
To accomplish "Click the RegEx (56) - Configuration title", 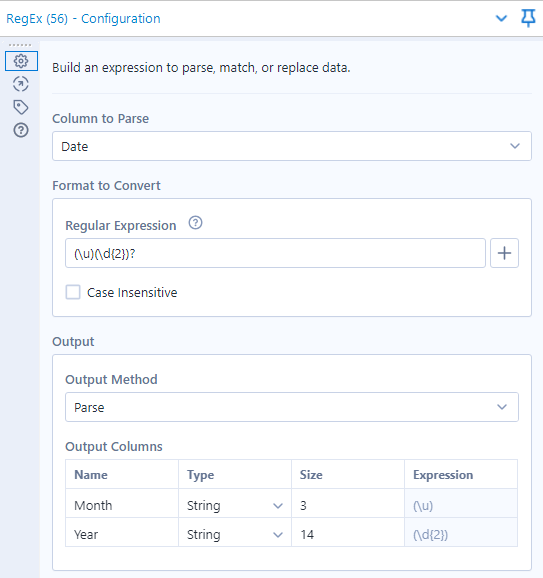I will click(x=83, y=18).
